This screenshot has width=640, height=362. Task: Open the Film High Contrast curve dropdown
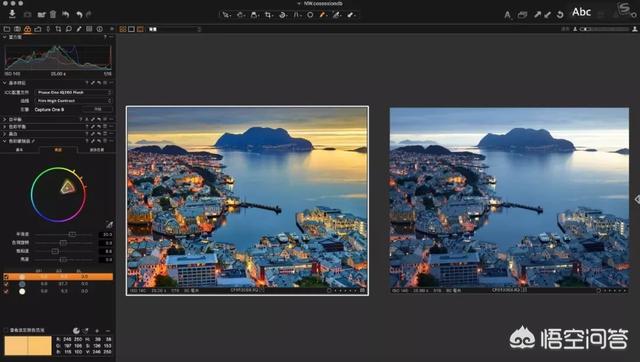(73, 101)
